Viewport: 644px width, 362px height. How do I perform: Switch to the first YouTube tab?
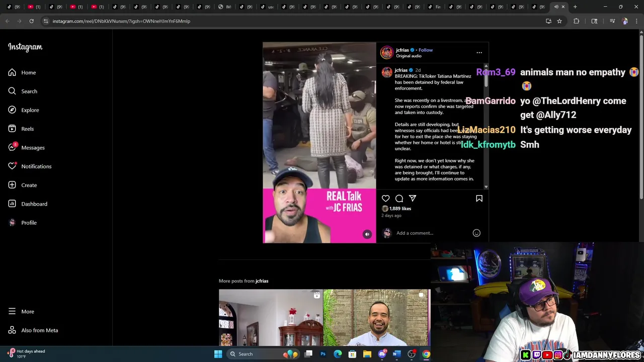pos(34,7)
